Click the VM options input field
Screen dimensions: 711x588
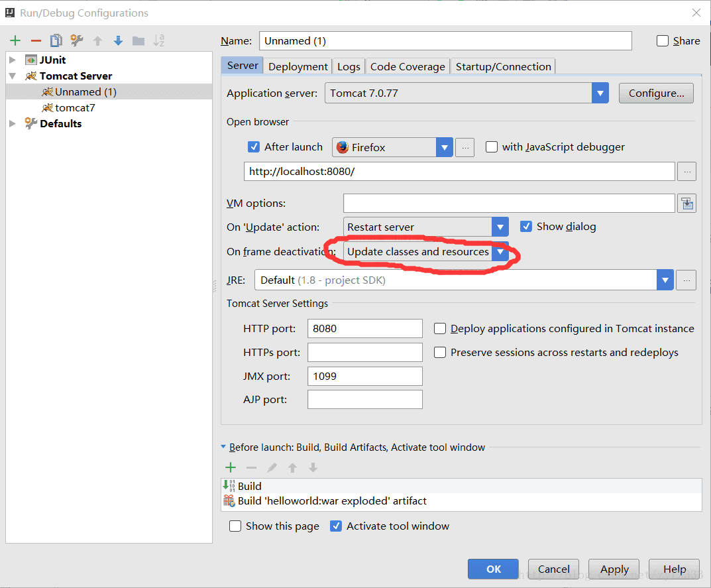[509, 204]
